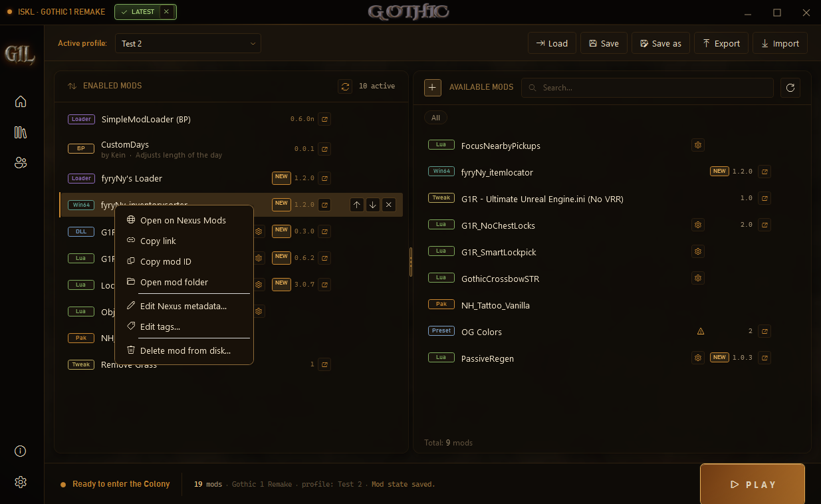Open link for G1R Ultimate Unreal Engine.ini

point(764,198)
